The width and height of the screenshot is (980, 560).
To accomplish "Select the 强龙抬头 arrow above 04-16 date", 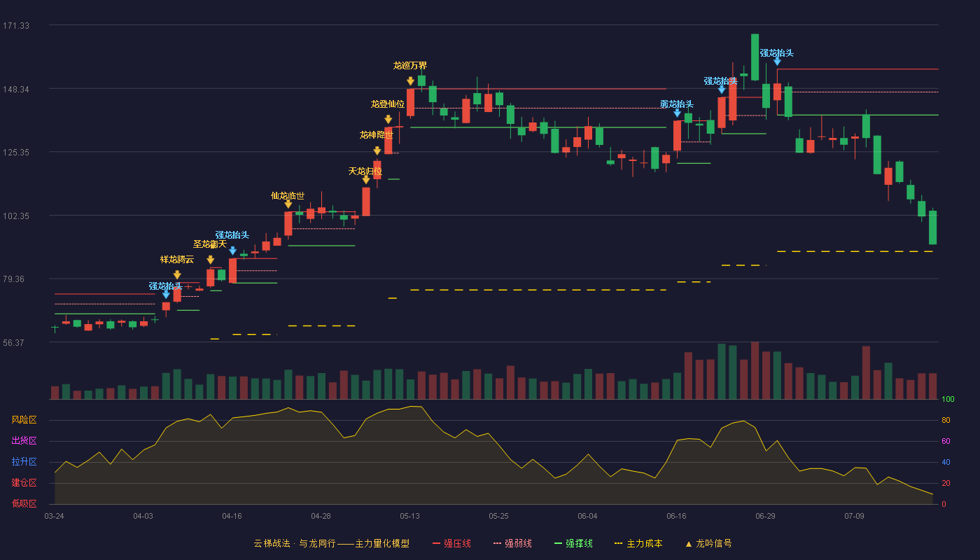I will coord(233,251).
